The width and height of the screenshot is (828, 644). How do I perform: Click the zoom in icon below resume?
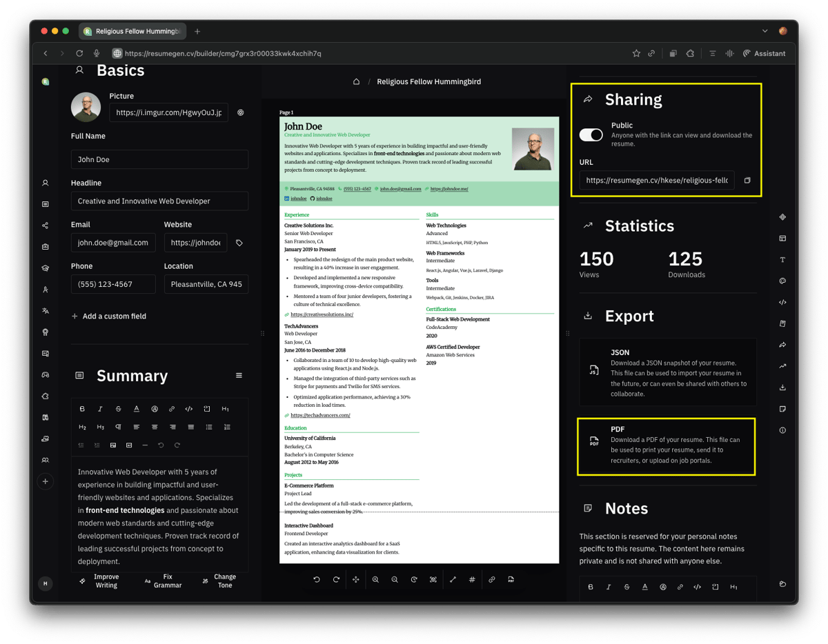375,580
